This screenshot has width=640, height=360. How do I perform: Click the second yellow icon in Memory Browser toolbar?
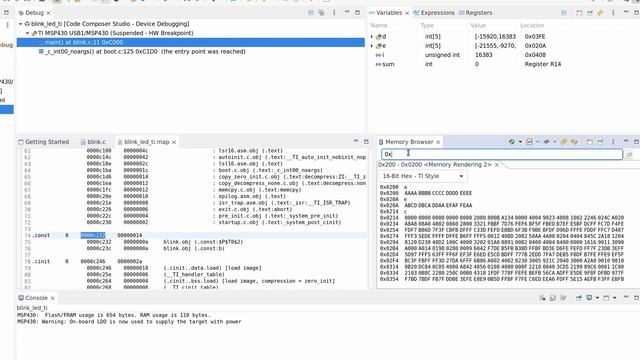574,142
